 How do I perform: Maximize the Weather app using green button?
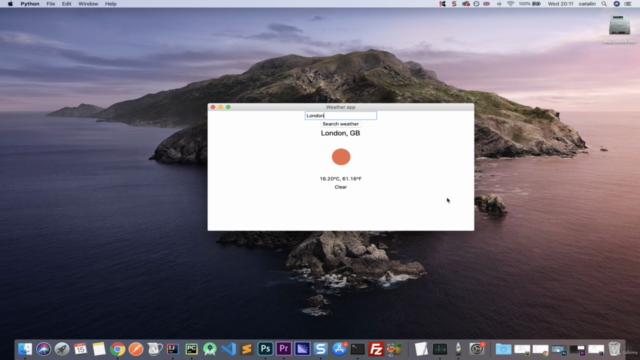pyautogui.click(x=228, y=107)
